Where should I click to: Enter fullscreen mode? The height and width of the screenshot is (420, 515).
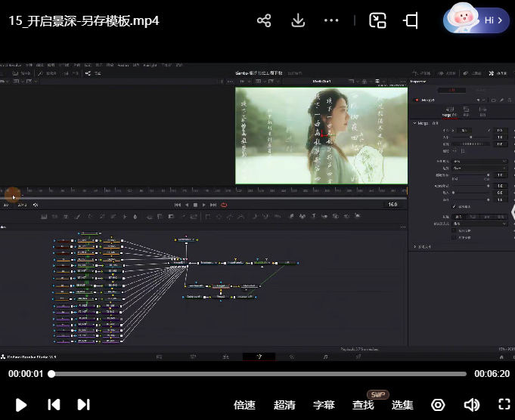[x=504, y=405]
